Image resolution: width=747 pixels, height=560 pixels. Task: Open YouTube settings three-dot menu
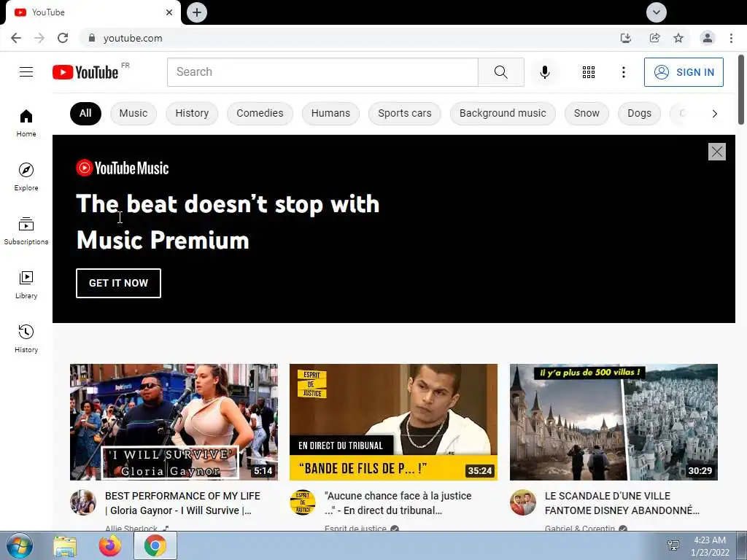point(623,72)
